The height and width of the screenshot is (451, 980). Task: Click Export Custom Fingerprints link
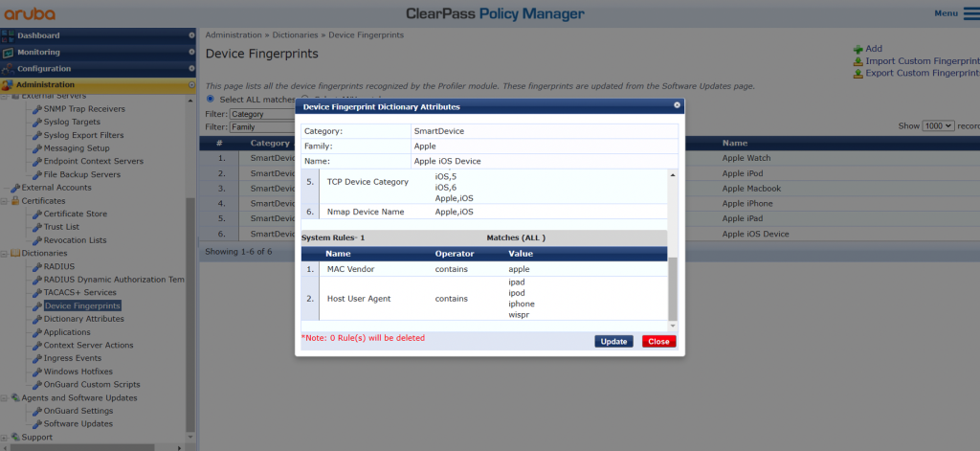click(923, 73)
